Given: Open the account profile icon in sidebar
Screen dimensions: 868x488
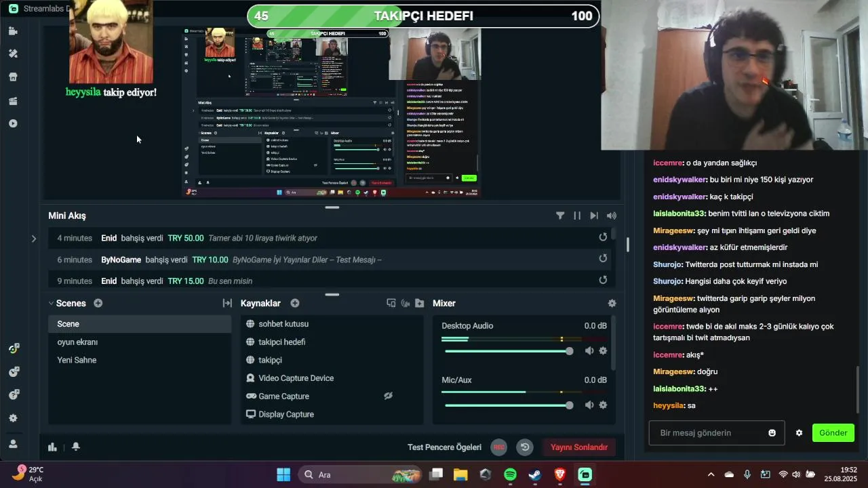Looking at the screenshot, I should coord(13,444).
